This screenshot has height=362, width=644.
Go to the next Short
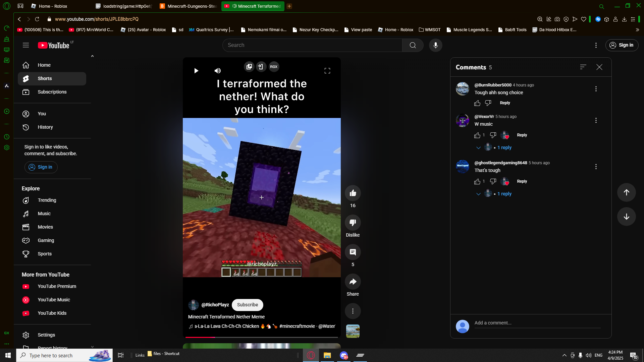coord(626,217)
